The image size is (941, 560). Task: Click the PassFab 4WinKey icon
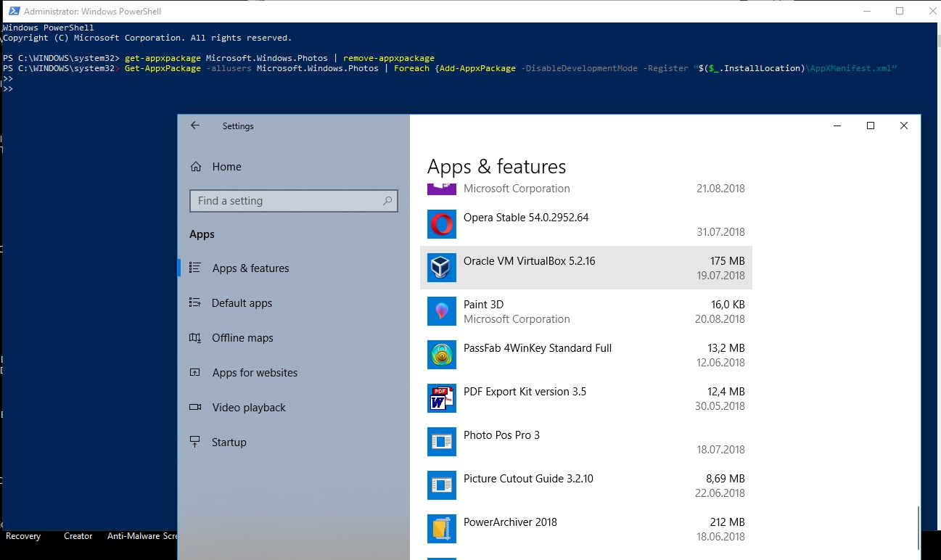pyautogui.click(x=442, y=355)
